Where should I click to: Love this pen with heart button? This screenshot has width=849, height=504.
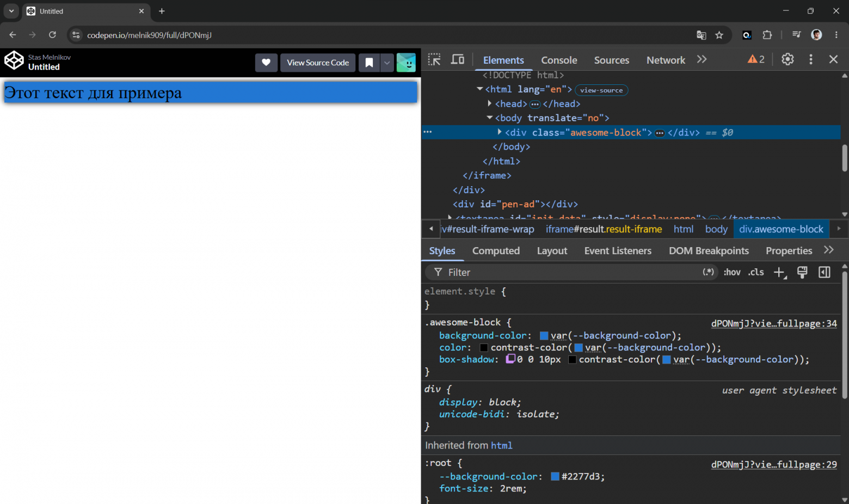coord(266,63)
